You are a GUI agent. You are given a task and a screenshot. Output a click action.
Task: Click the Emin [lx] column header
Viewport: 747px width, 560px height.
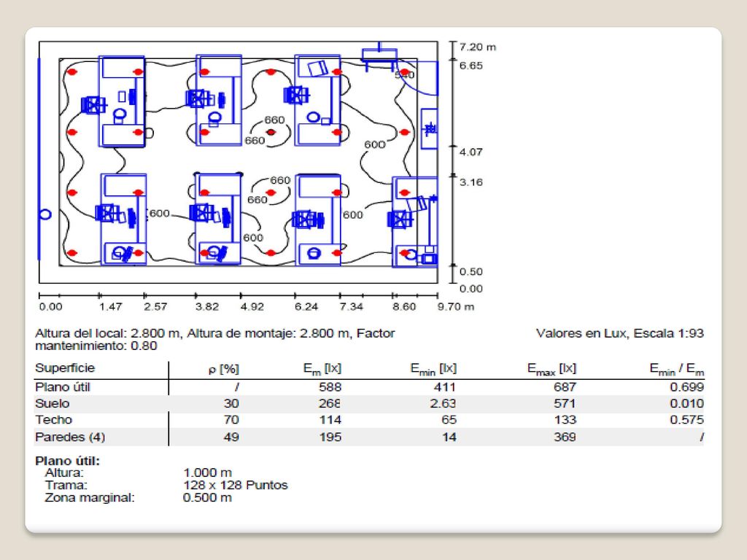(433, 369)
